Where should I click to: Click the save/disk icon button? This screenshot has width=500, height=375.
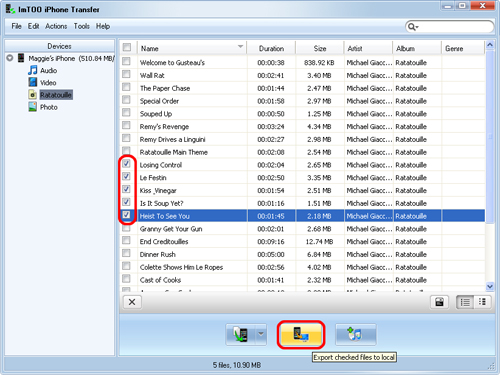[439, 302]
